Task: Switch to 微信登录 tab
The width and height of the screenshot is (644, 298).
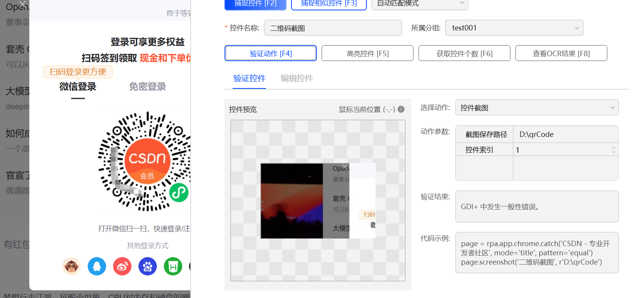Action: pyautogui.click(x=78, y=87)
